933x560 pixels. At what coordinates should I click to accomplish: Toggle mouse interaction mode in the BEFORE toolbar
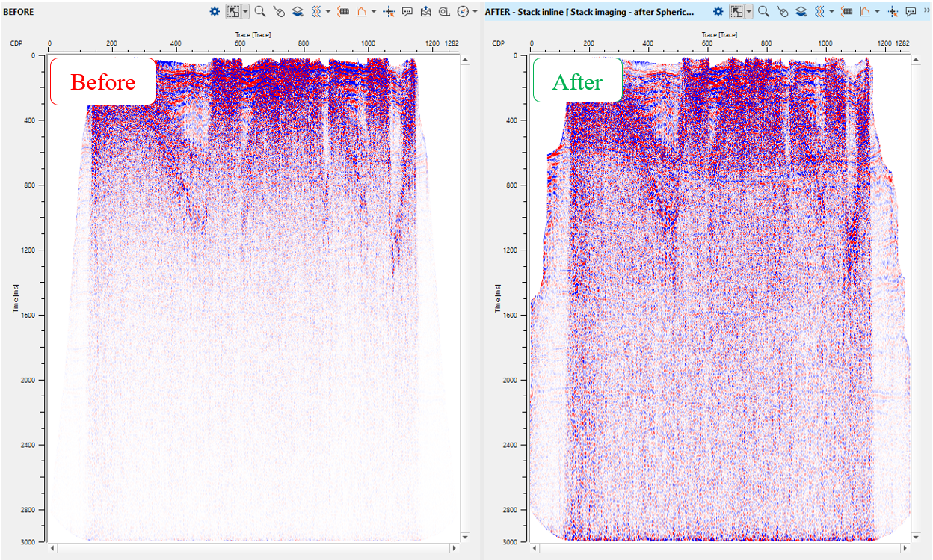[278, 12]
